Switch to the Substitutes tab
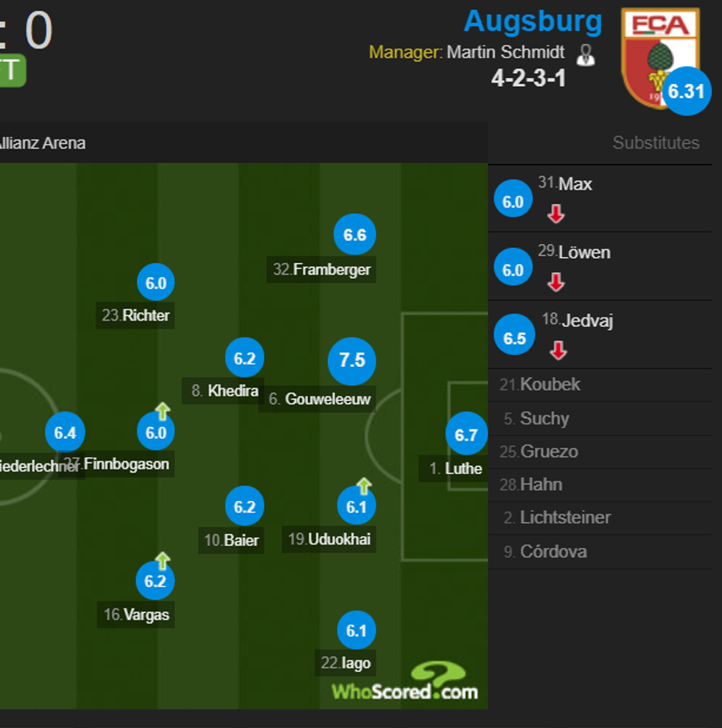Screen dimensions: 722x728 pyautogui.click(x=656, y=143)
